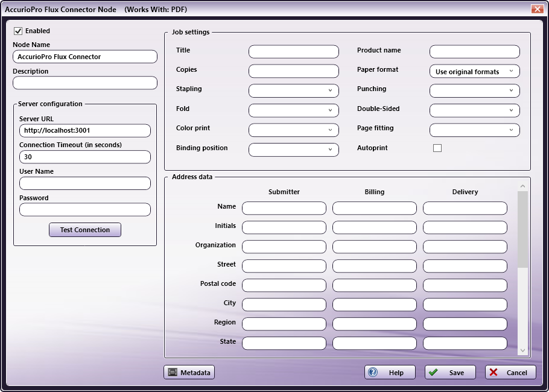Toggle the Enabled checkbox
549x392 pixels.
[18, 31]
